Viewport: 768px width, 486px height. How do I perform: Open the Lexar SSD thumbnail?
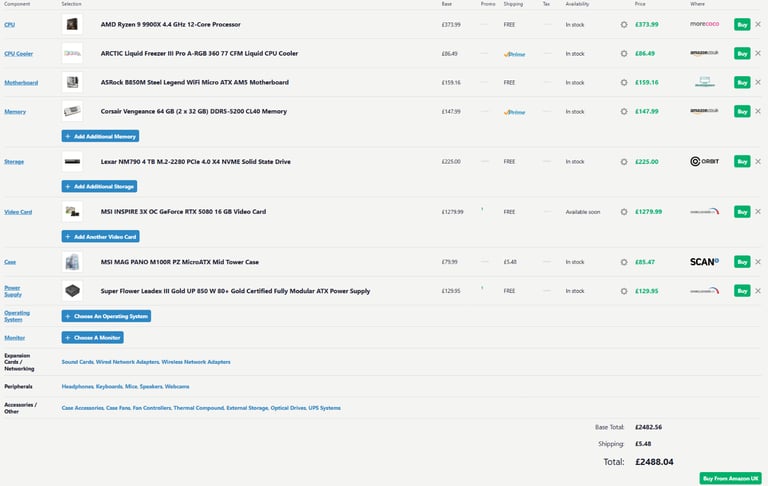pyautogui.click(x=72, y=161)
